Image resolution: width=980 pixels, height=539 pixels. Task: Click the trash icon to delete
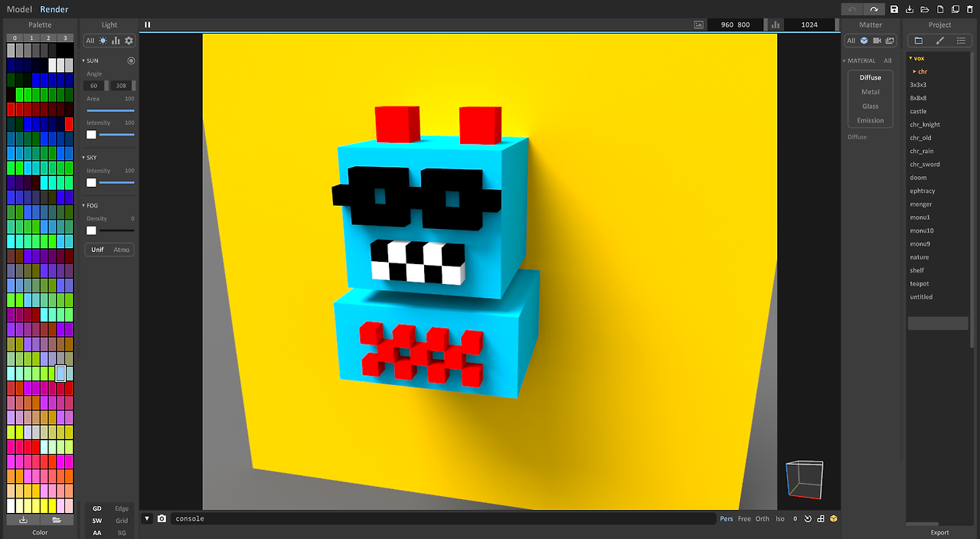pos(970,9)
